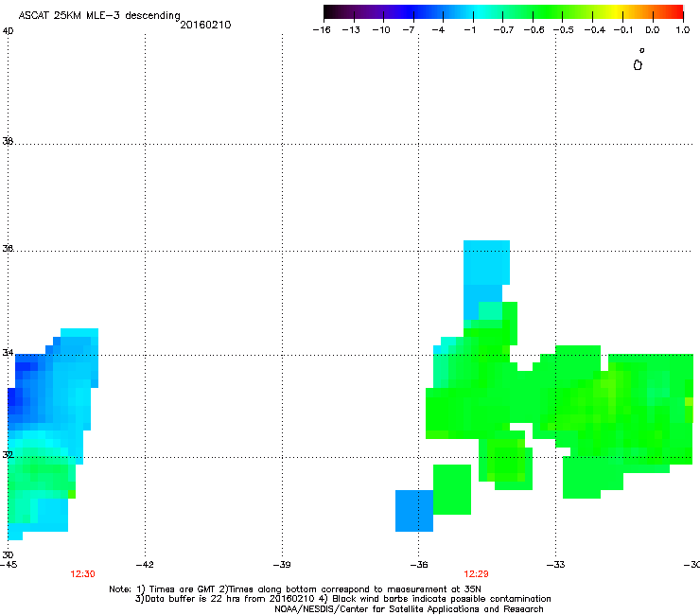
Task: Click the colorbar label -16
Action: coord(322,30)
